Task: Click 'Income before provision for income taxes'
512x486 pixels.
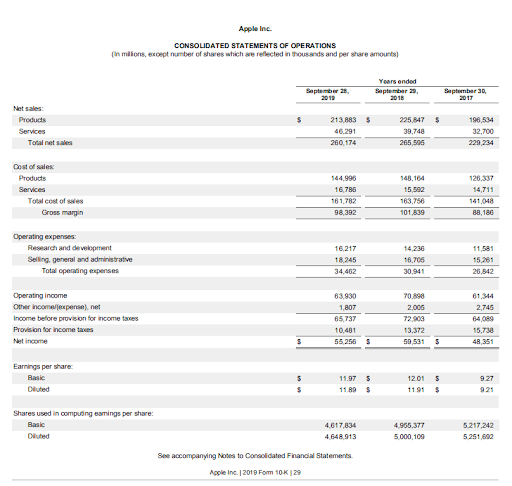Action: point(76,318)
